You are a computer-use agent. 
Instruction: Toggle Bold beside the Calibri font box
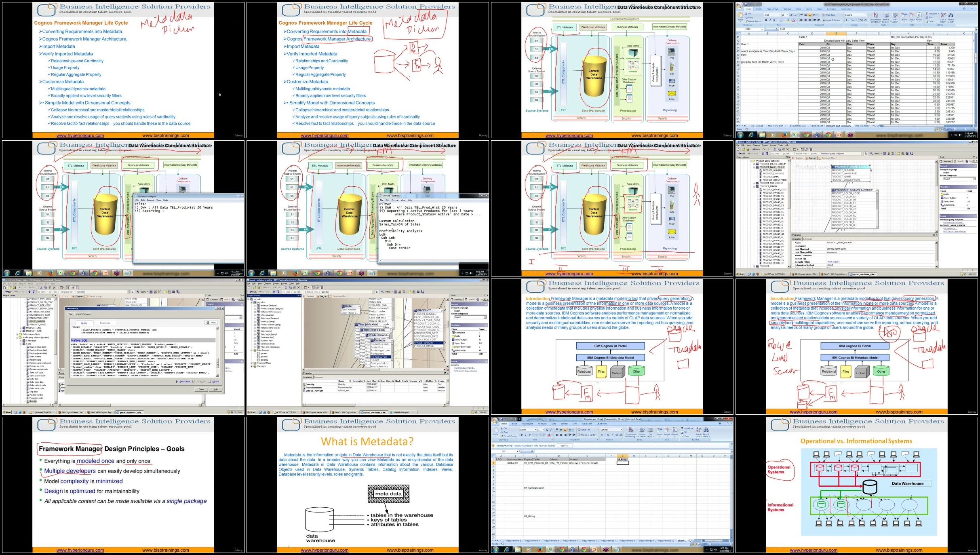click(522, 435)
